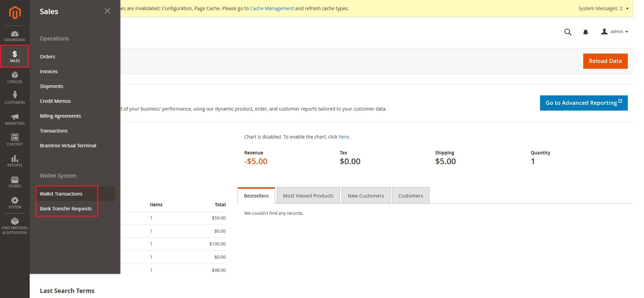This screenshot has width=644, height=298.
Task: Close the Sales submenu panel
Action: tap(107, 11)
